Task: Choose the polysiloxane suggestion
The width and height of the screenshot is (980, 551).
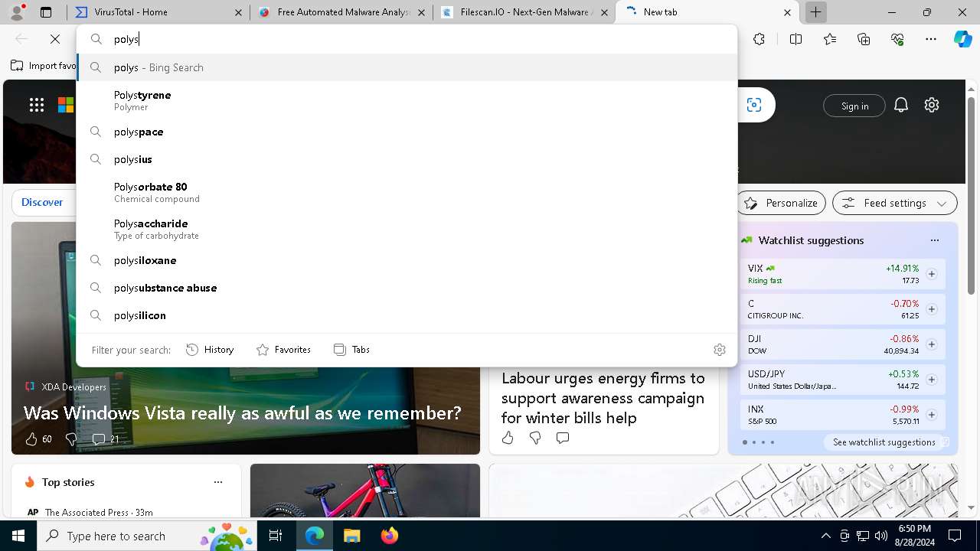Action: 407,260
